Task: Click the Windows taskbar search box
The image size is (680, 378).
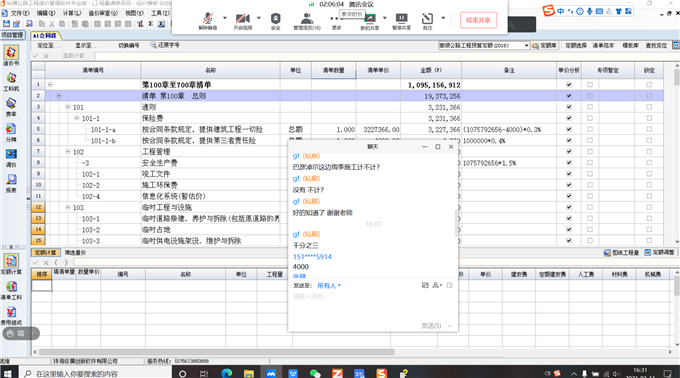Action: [95, 373]
